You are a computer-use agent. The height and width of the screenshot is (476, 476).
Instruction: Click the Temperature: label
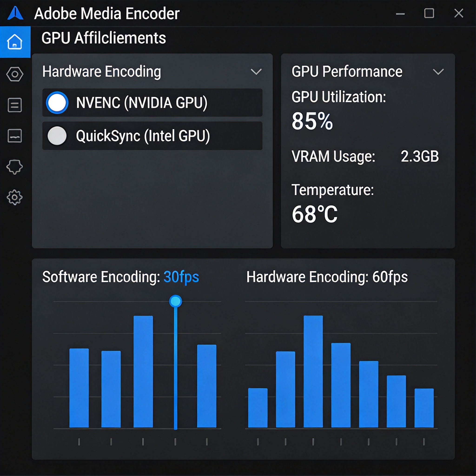point(333,190)
